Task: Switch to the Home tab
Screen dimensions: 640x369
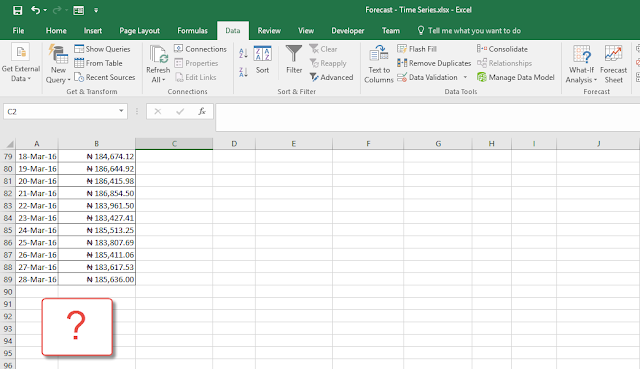Action: 56,31
